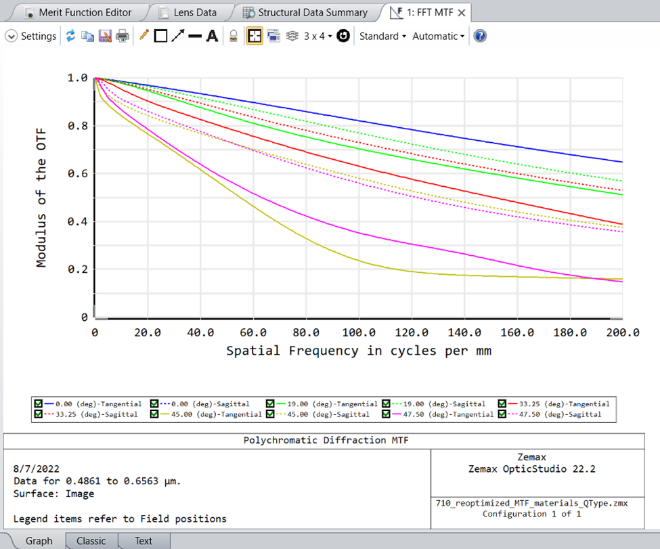Select the pencil annotation tool
The height and width of the screenshot is (549, 660).
[x=144, y=36]
